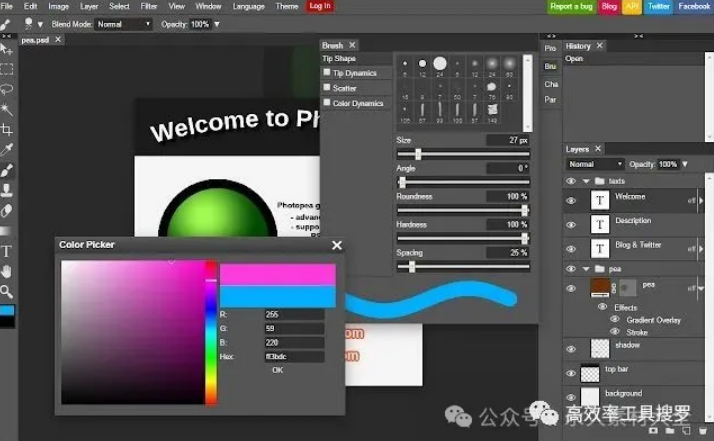This screenshot has height=441, width=714.
Task: Open the Blend Mode dropdown in options bar
Action: coord(123,24)
